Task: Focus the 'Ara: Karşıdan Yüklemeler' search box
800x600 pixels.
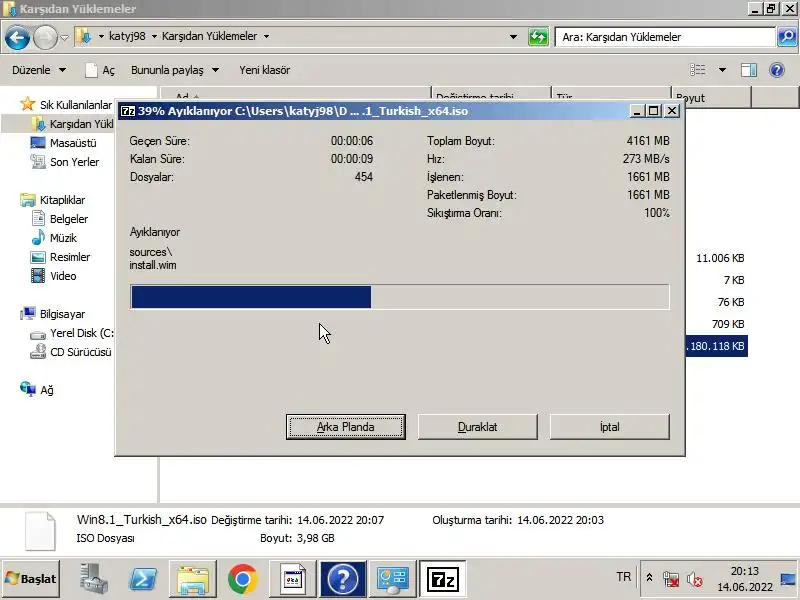Action: pyautogui.click(x=666, y=37)
